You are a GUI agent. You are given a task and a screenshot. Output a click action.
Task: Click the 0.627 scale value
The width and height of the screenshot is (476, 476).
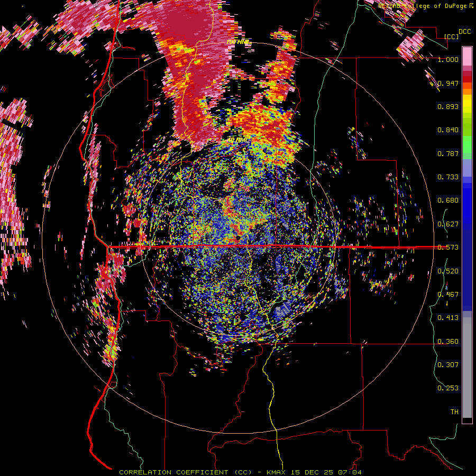(448, 224)
